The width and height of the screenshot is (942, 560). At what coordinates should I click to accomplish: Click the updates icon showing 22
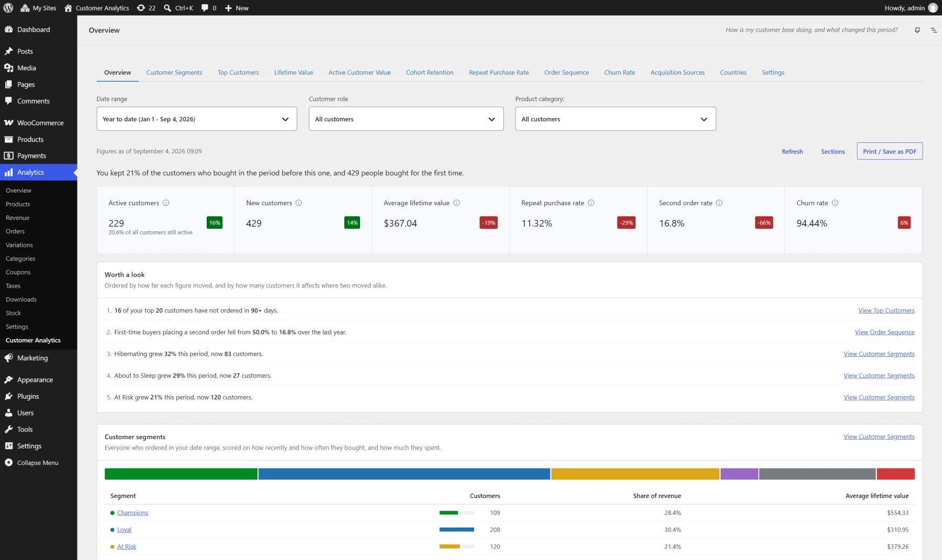tap(146, 8)
